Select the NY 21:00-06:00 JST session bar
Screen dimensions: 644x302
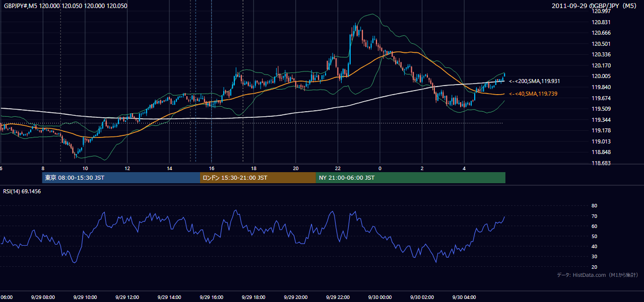411,178
